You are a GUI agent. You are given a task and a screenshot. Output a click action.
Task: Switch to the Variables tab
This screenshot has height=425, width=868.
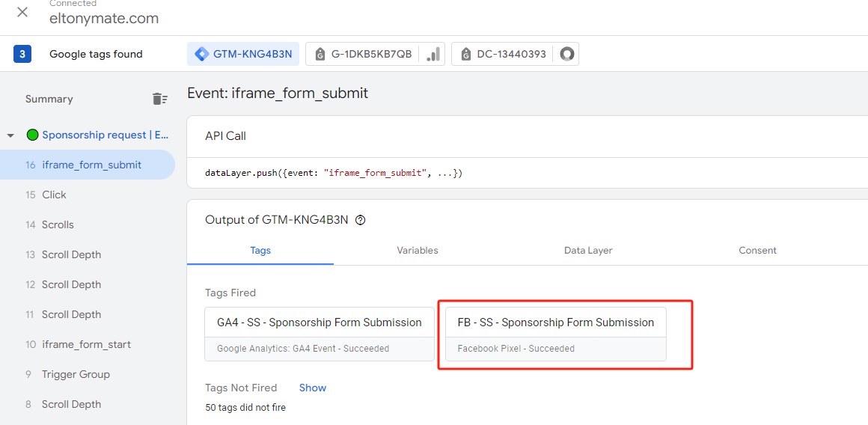[418, 251]
